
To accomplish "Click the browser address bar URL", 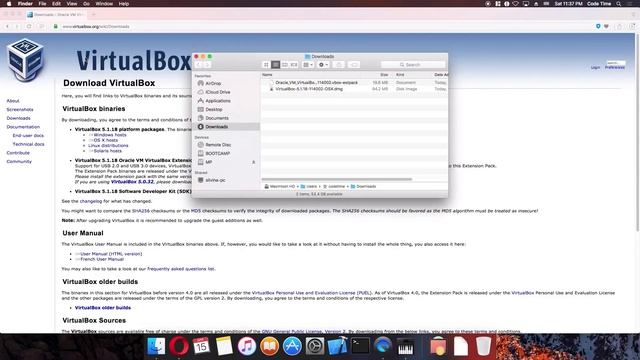I will [x=96, y=27].
